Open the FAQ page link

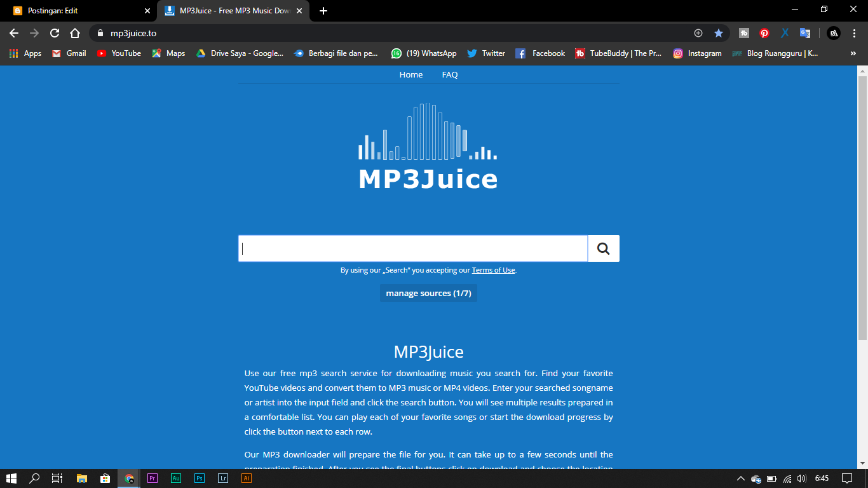pyautogui.click(x=450, y=74)
